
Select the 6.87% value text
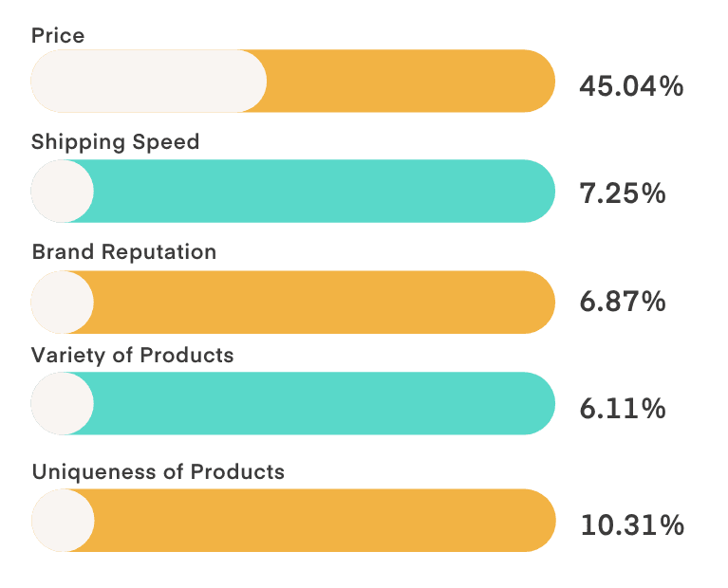(623, 302)
